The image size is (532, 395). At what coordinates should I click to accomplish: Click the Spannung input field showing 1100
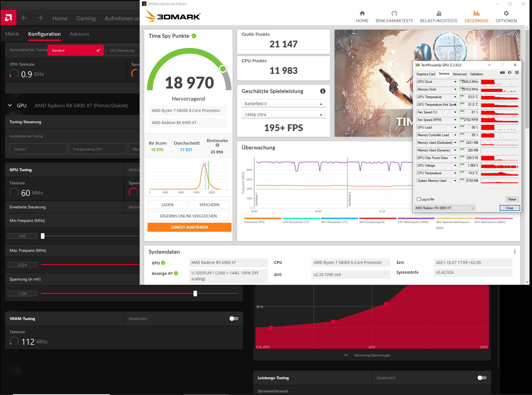[x=22, y=294]
